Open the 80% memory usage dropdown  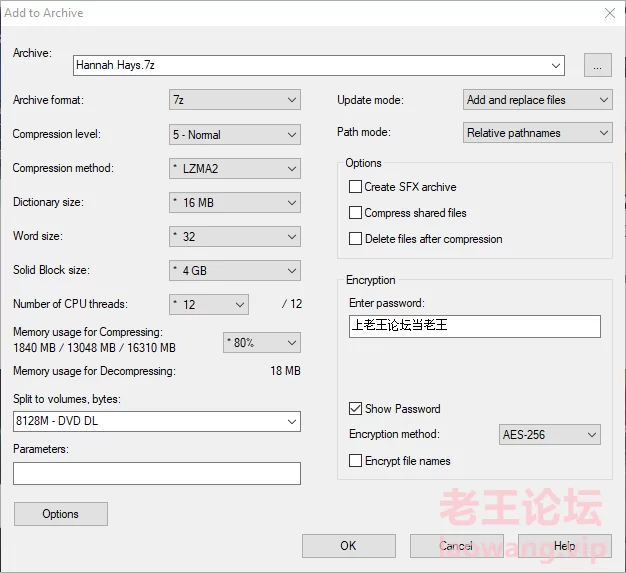pyautogui.click(x=262, y=343)
